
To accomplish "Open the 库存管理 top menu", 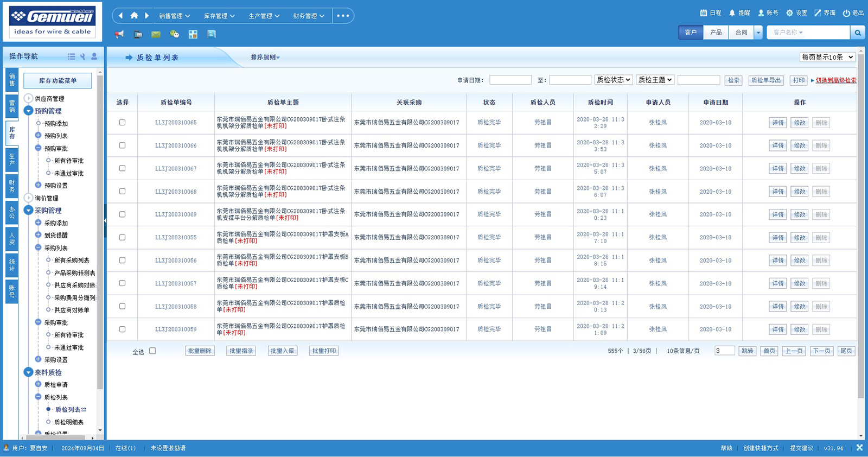I will point(219,16).
